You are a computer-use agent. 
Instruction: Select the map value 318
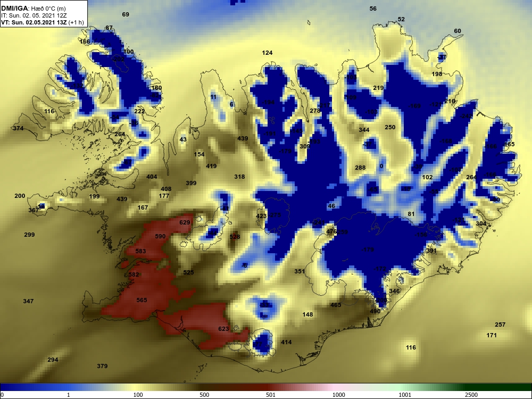click(x=239, y=177)
